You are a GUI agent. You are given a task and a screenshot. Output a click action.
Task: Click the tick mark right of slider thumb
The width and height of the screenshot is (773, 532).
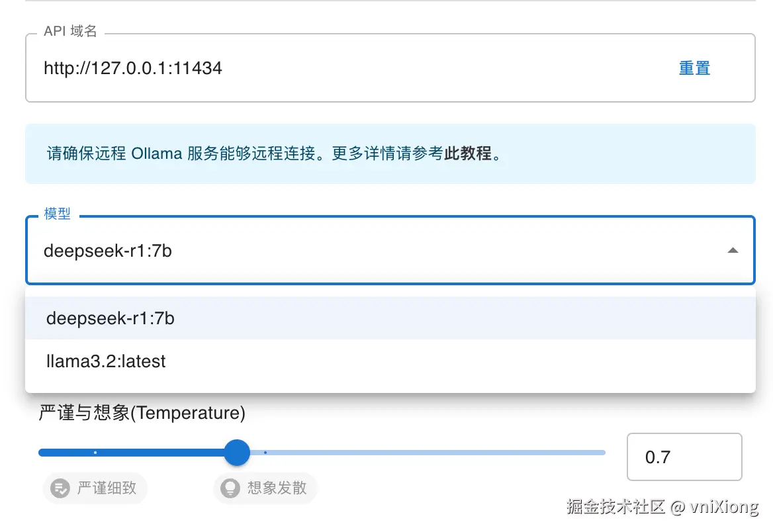(x=265, y=453)
